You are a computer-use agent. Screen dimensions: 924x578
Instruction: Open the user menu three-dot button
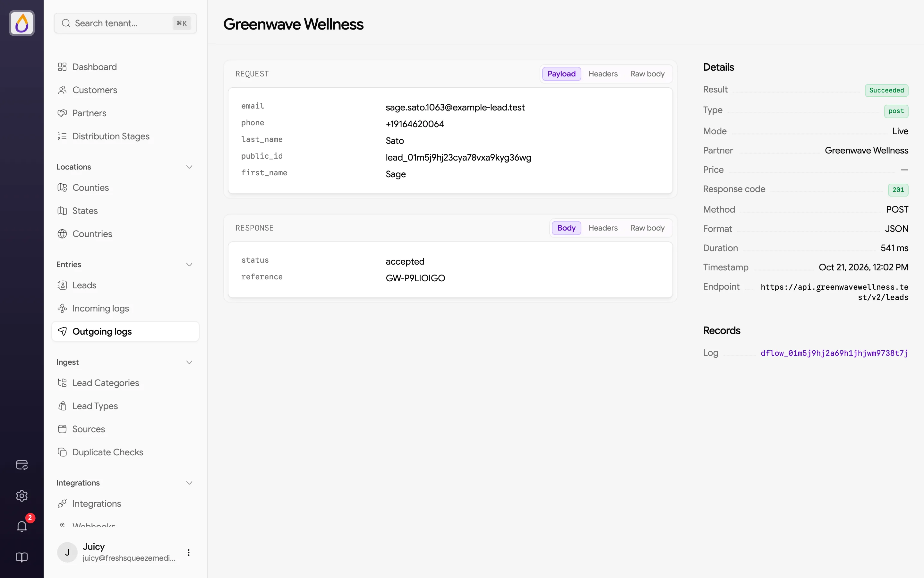coord(189,552)
